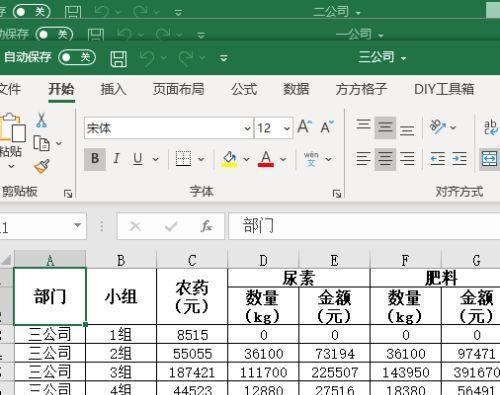The height and width of the screenshot is (395, 500).
Task: Open the 文件 menu tab
Action: (x=10, y=89)
